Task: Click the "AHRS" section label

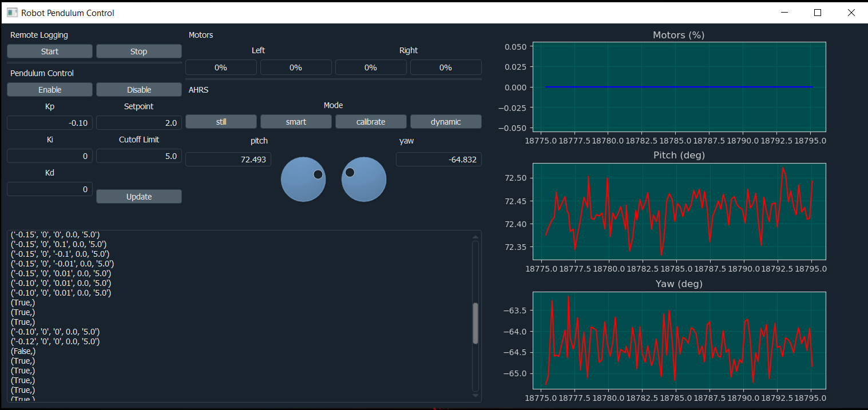Action: click(x=199, y=90)
